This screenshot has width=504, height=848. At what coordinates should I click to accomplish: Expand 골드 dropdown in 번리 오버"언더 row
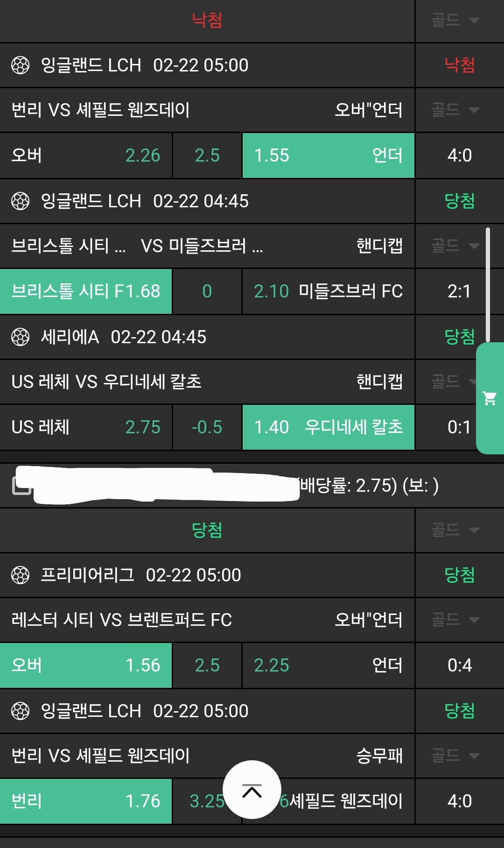[x=455, y=110]
